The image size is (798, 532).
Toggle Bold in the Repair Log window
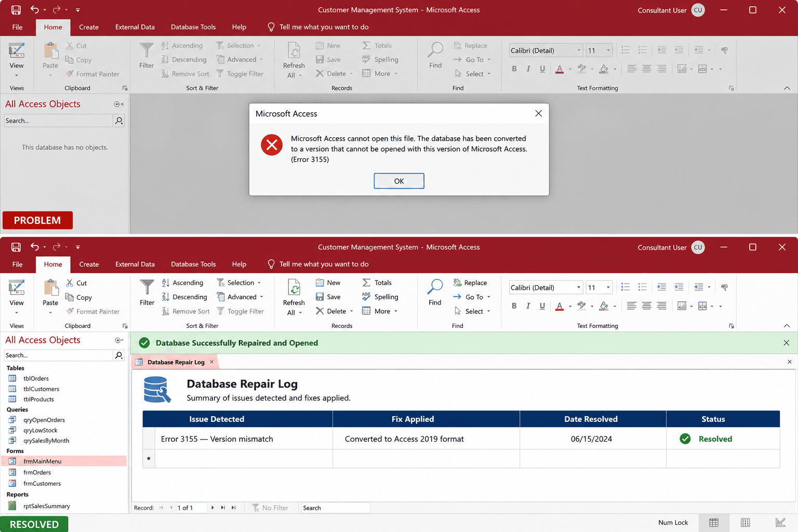[514, 306]
